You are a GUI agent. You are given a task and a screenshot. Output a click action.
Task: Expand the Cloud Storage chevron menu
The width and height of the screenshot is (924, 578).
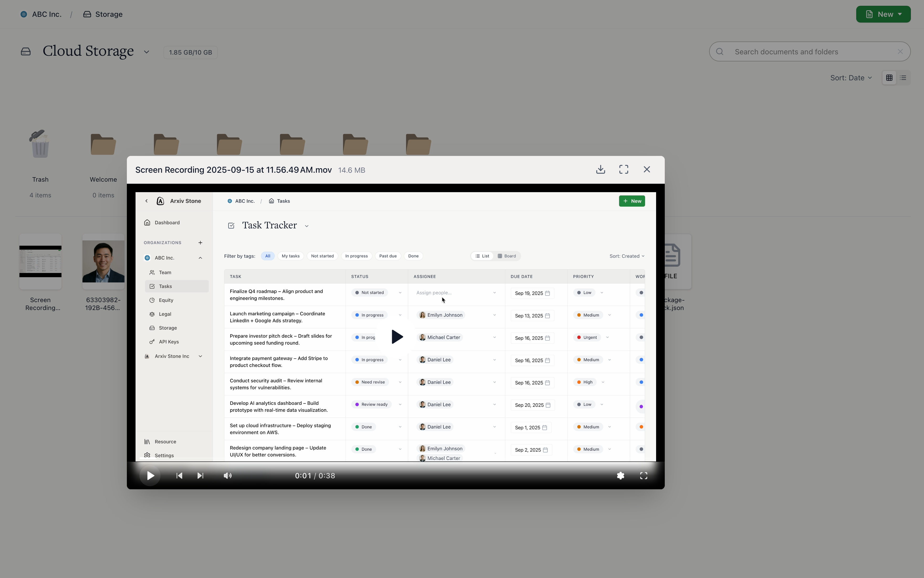146,52
